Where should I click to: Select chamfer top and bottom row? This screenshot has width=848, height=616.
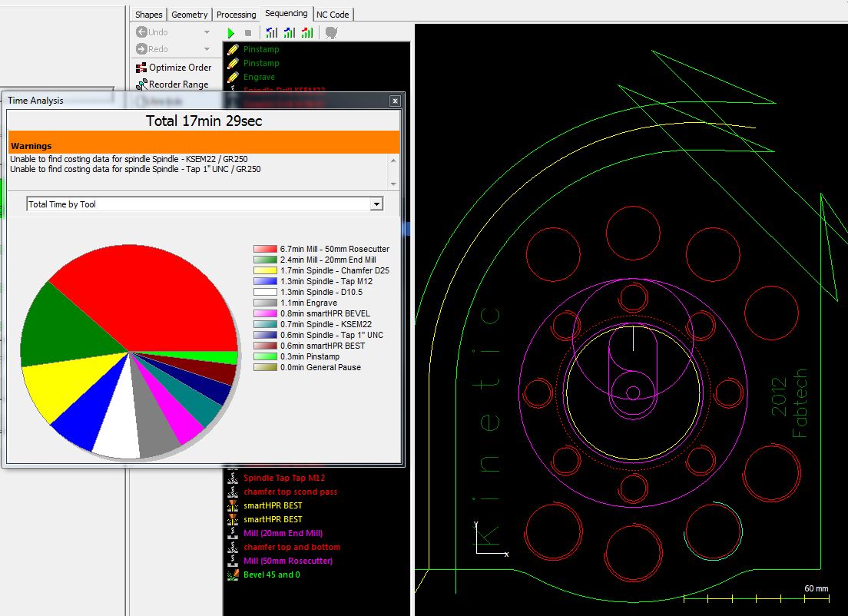(x=292, y=547)
